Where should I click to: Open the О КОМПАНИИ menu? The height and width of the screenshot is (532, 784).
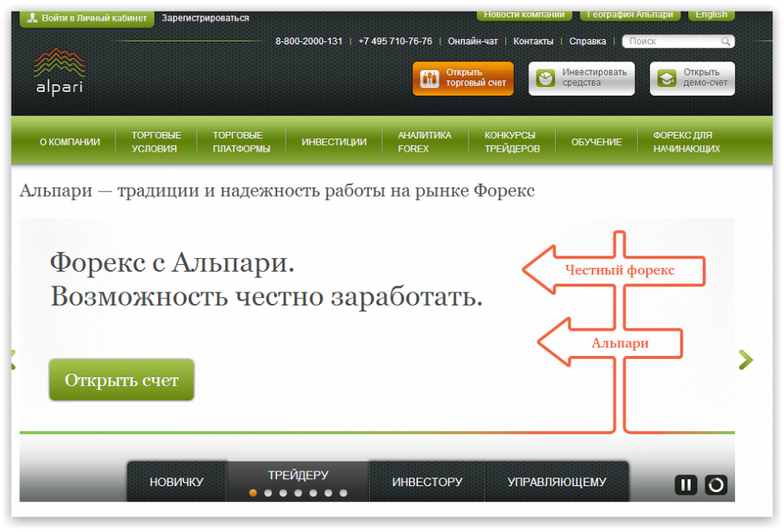pyautogui.click(x=70, y=142)
